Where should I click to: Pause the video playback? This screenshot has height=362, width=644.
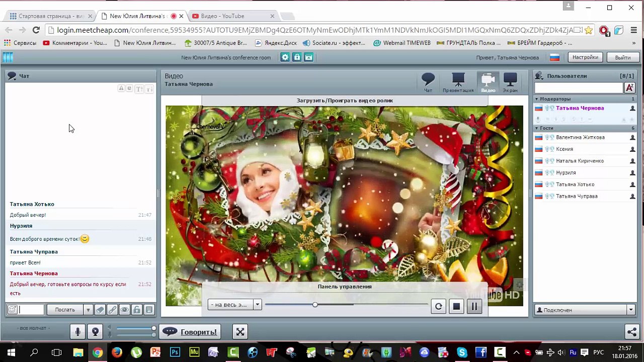474,306
